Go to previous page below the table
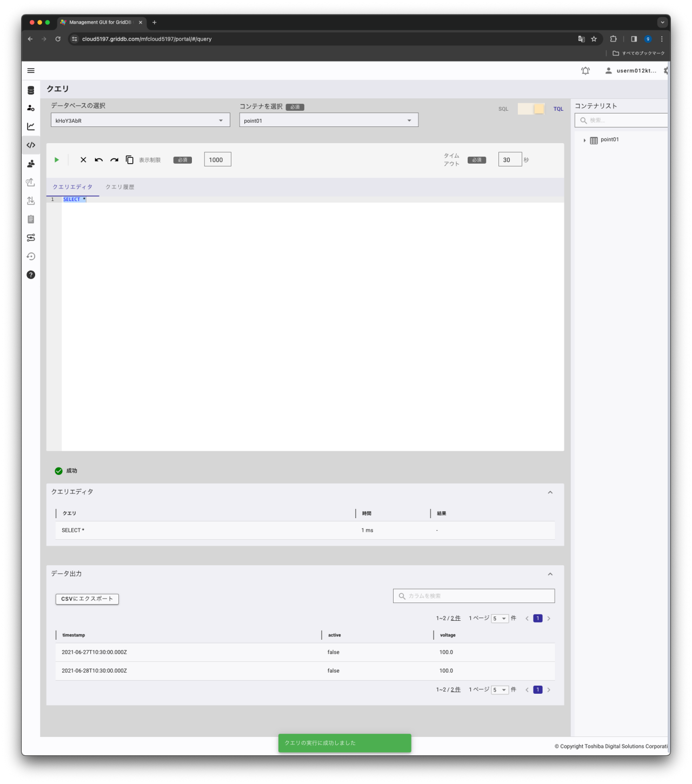 (527, 689)
